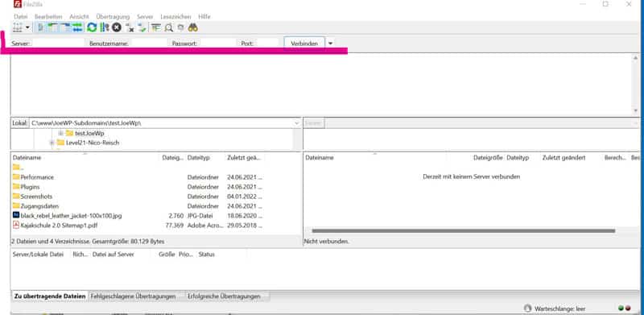
Task: Click the message log scroll-up arrow
Action: click(636, 58)
